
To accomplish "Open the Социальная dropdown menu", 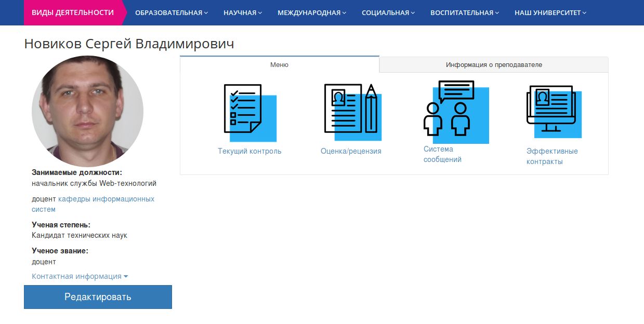I will [x=388, y=13].
